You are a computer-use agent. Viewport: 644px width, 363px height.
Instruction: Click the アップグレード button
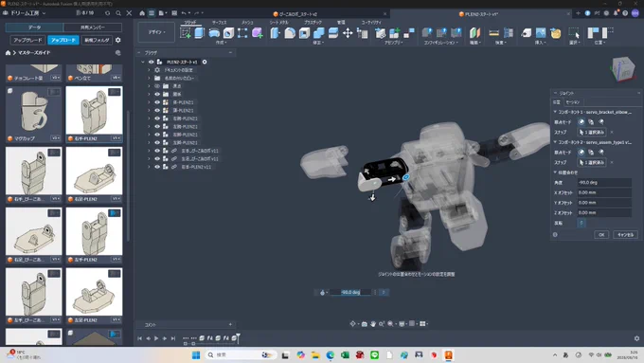pyautogui.click(x=27, y=40)
